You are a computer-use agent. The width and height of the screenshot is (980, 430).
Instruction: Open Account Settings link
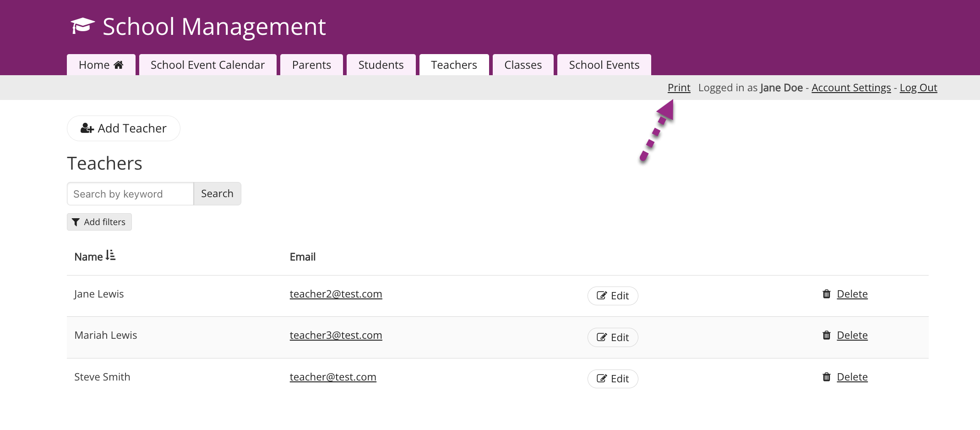(x=851, y=88)
